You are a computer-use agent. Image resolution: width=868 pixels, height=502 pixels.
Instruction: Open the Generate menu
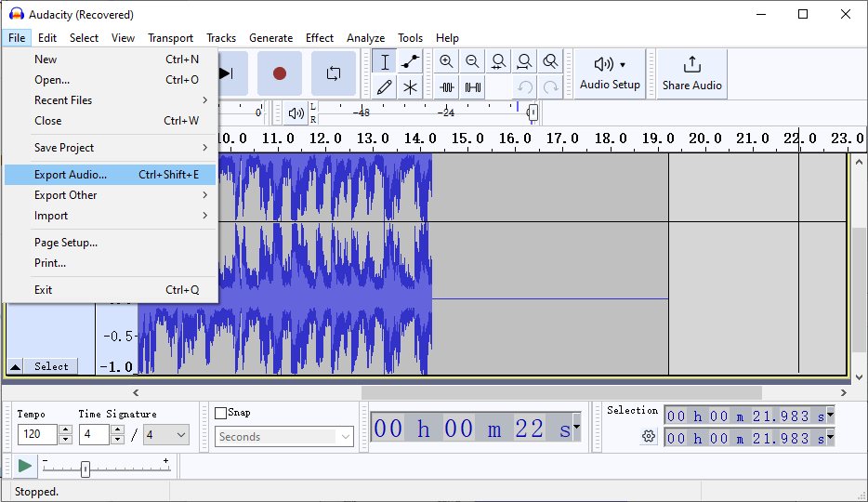270,37
